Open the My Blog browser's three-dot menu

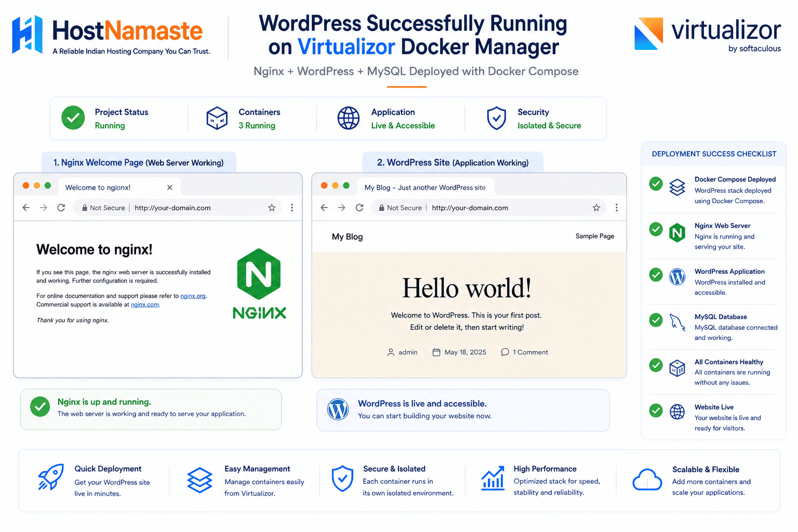(x=617, y=208)
